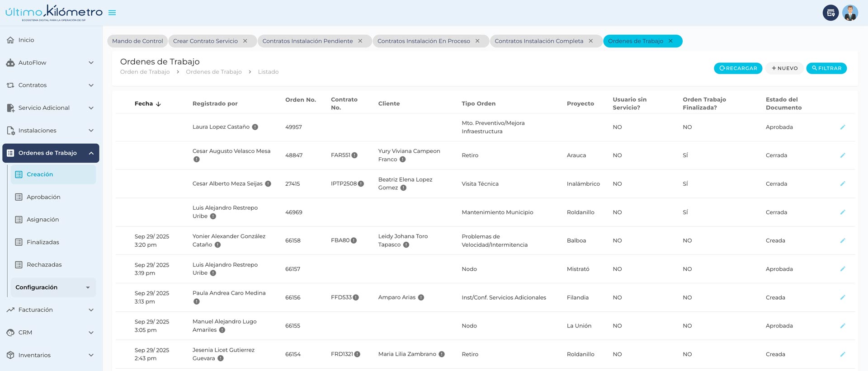Click the hamburger menu icon beside the logo
The width and height of the screenshot is (868, 371).
pyautogui.click(x=112, y=13)
